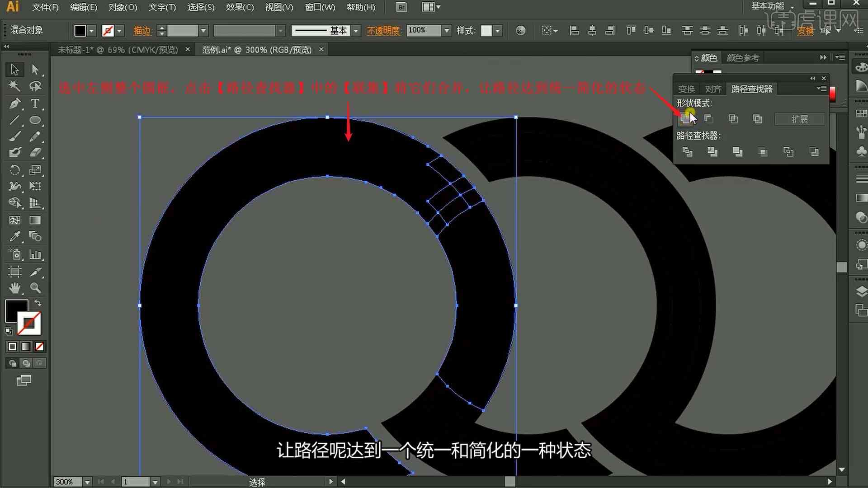
Task: Open the 文件(F) menu
Action: point(45,7)
